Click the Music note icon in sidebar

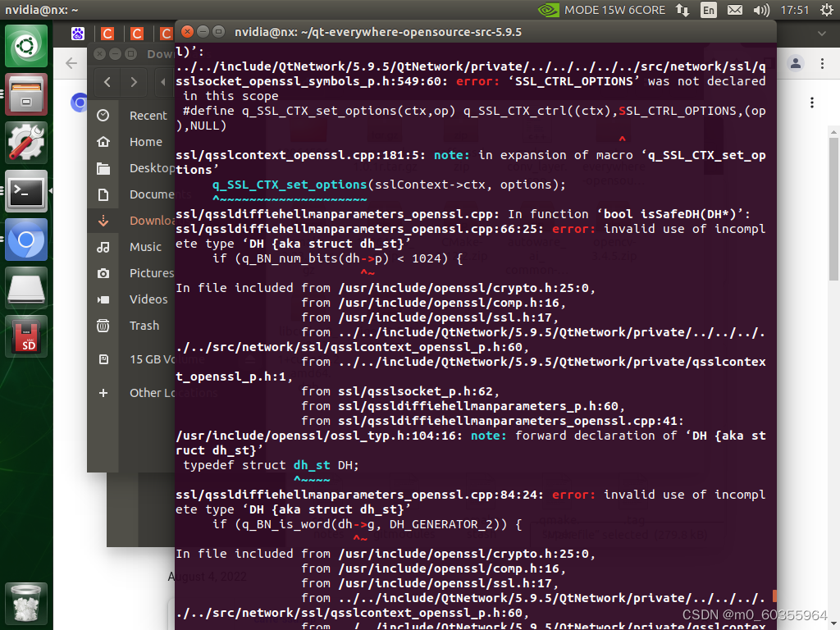pos(103,247)
